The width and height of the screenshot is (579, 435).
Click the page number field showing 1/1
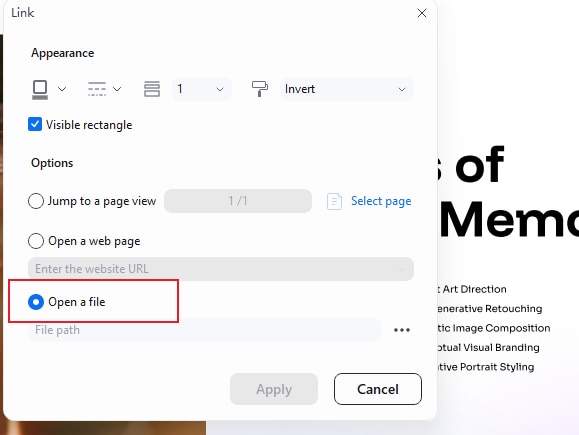[238, 201]
